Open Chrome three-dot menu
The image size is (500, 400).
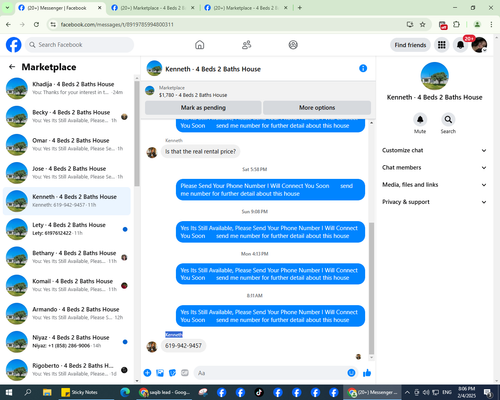[x=491, y=24]
